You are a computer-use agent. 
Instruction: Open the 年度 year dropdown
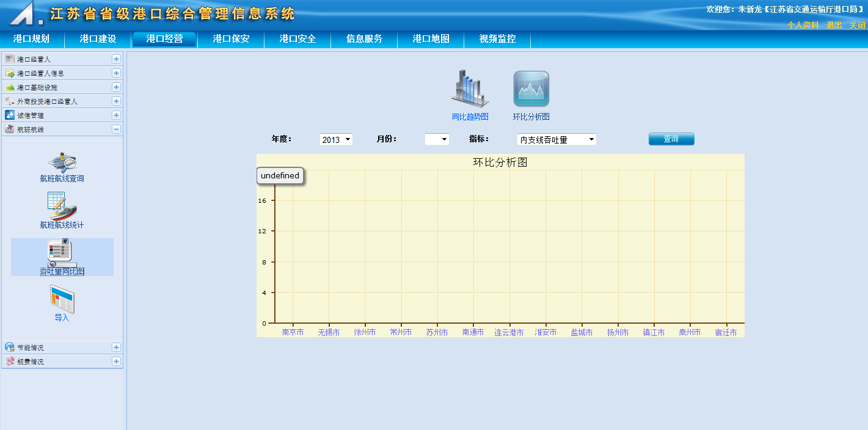pyautogui.click(x=336, y=139)
